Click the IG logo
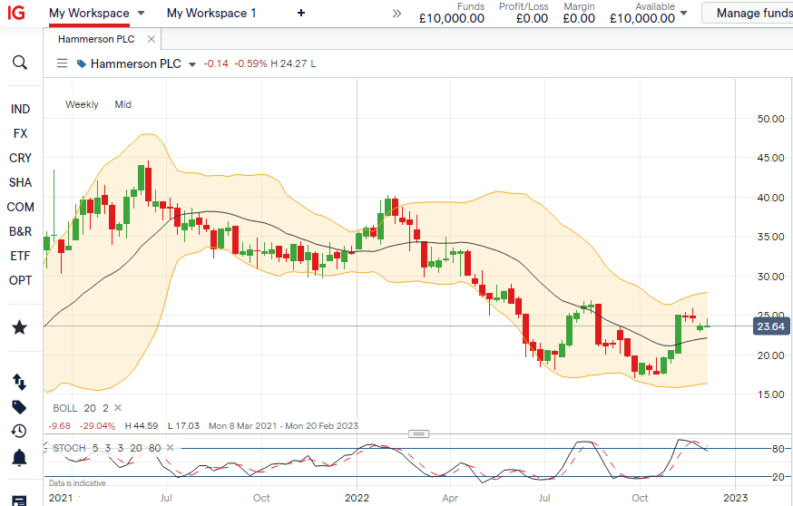 (16, 13)
